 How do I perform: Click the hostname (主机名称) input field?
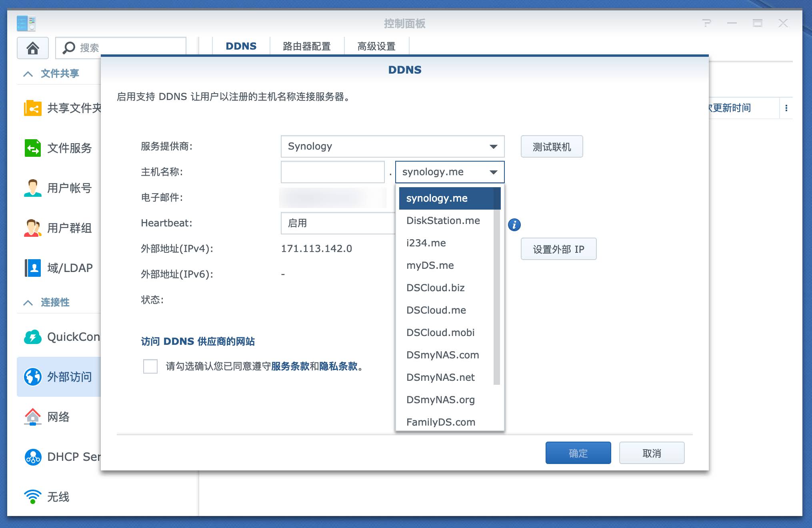point(332,172)
